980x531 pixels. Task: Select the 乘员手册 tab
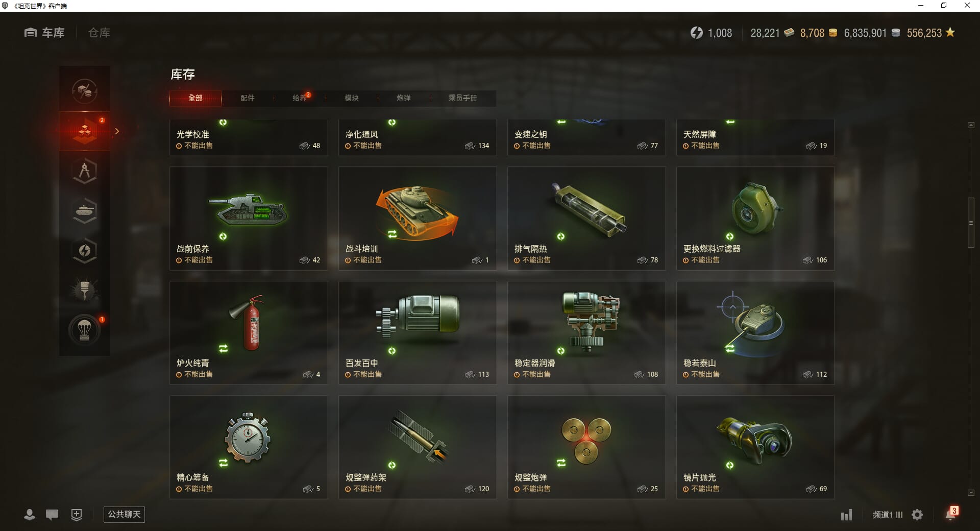(x=462, y=98)
